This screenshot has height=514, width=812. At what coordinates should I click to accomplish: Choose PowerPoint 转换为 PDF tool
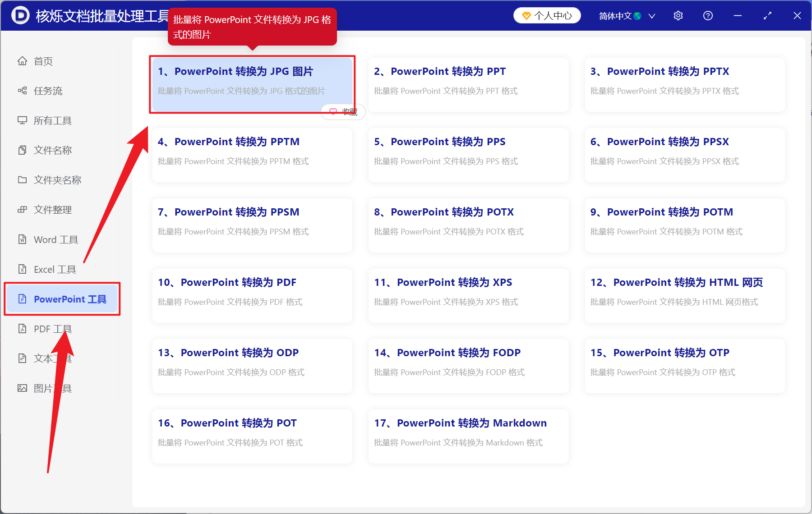tap(252, 295)
